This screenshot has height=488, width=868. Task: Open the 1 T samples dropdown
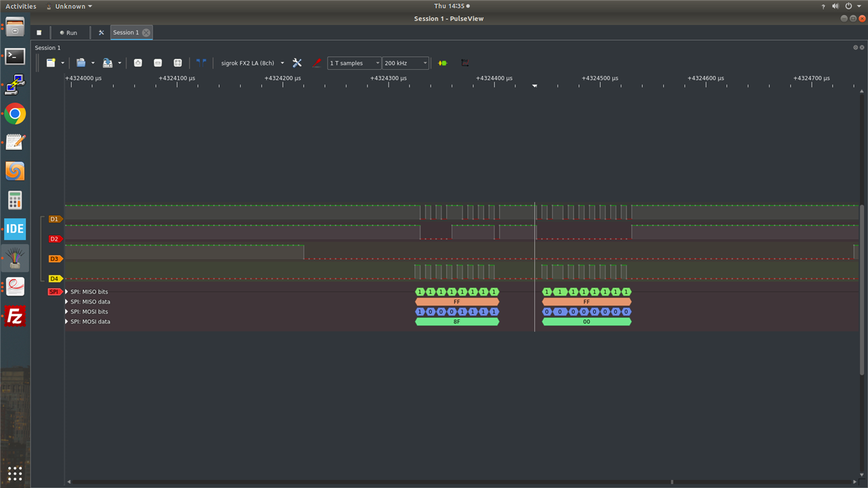[354, 63]
